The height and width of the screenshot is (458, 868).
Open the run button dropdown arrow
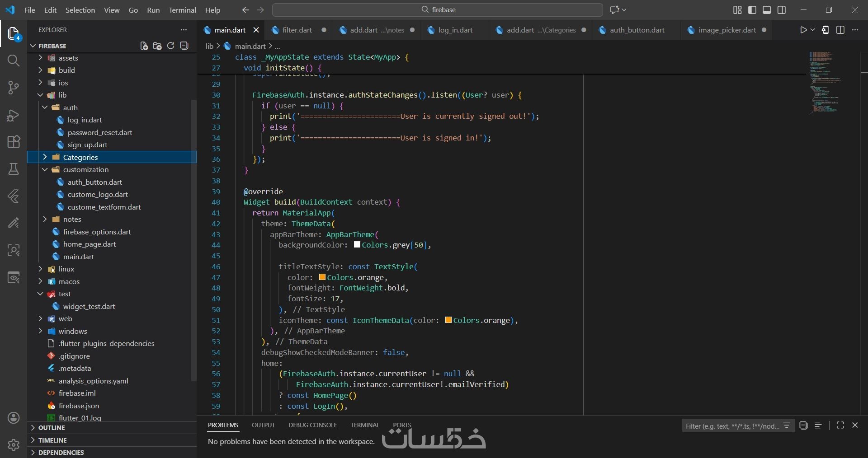click(812, 30)
